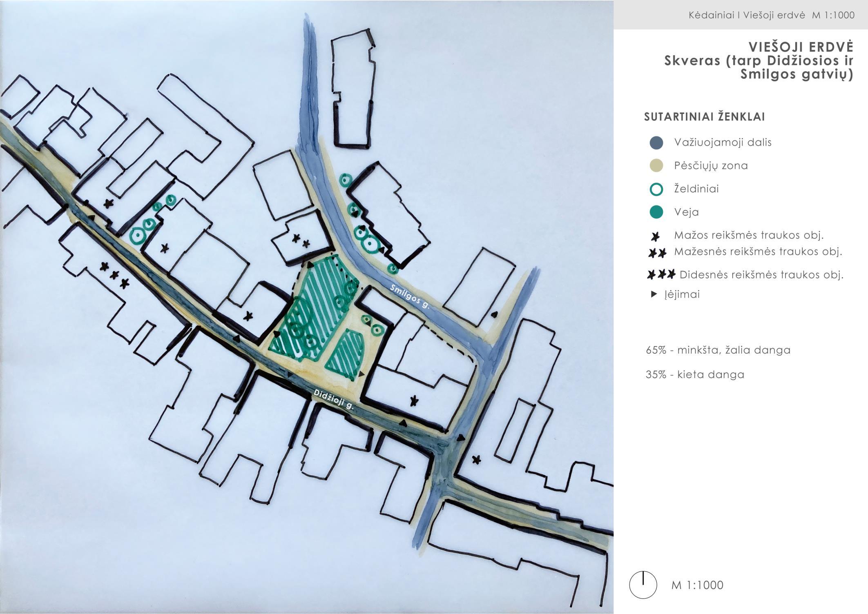Viewport: 868px width, 614px height.
Task: Click the three-star marker on the map
Action: click(115, 275)
